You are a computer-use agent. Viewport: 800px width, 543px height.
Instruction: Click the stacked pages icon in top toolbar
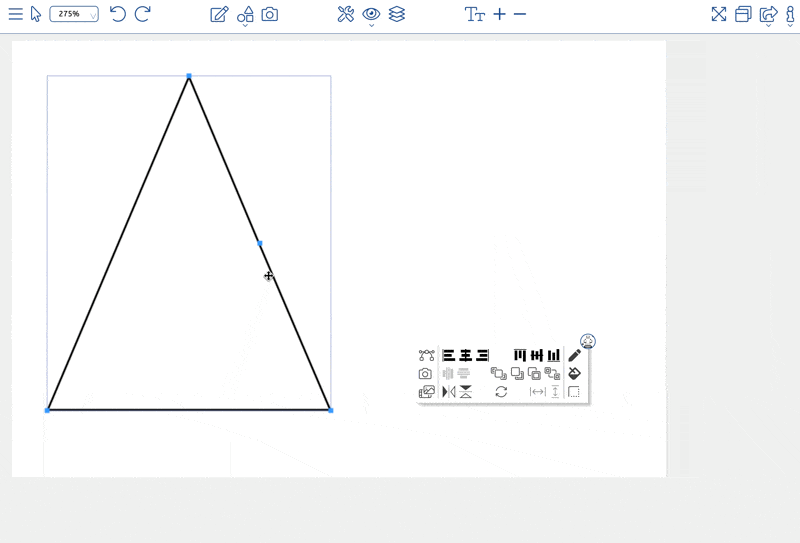[x=743, y=14]
